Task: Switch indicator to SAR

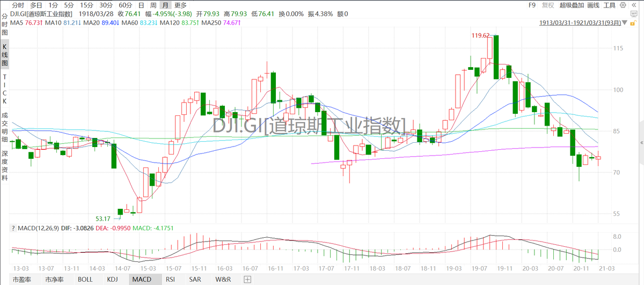Action: pos(195,279)
